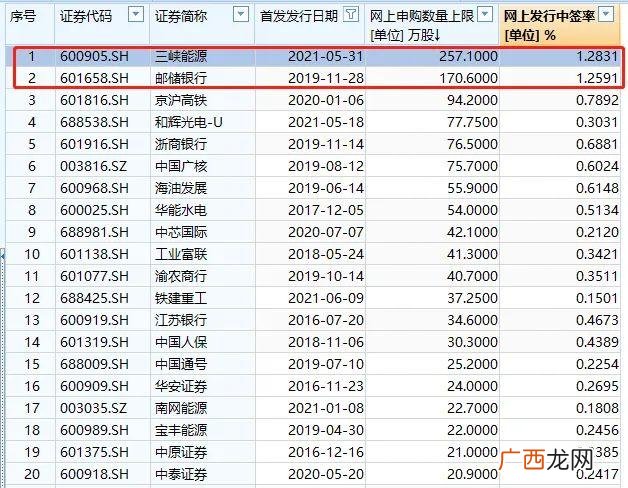Select the 京沪高铁 name cell
The height and width of the screenshot is (488, 628).
[x=181, y=100]
